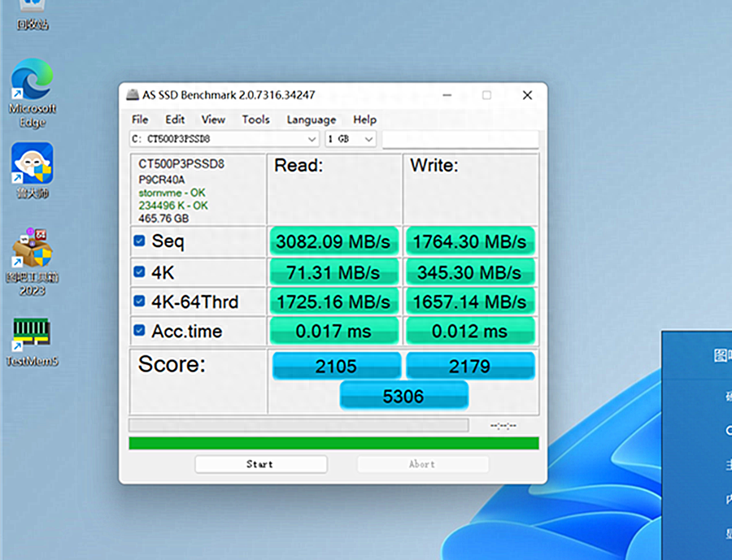This screenshot has width=732, height=560.
Task: Click the P9CR40A firmware text
Action: [x=162, y=180]
